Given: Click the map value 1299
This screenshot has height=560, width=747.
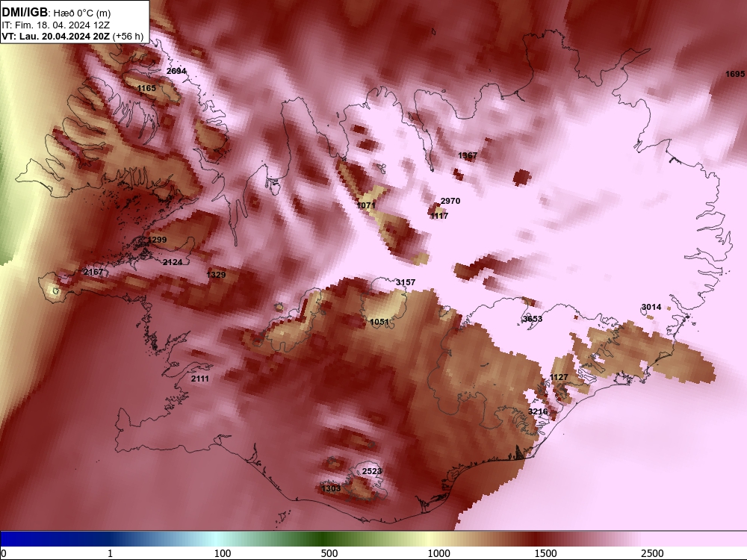Looking at the screenshot, I should [x=157, y=240].
